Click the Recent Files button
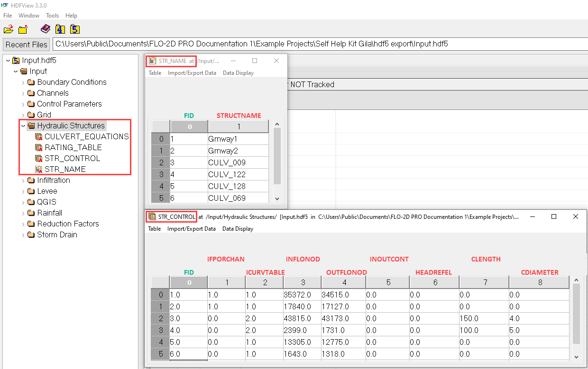The width and height of the screenshot is (588, 369). point(27,45)
